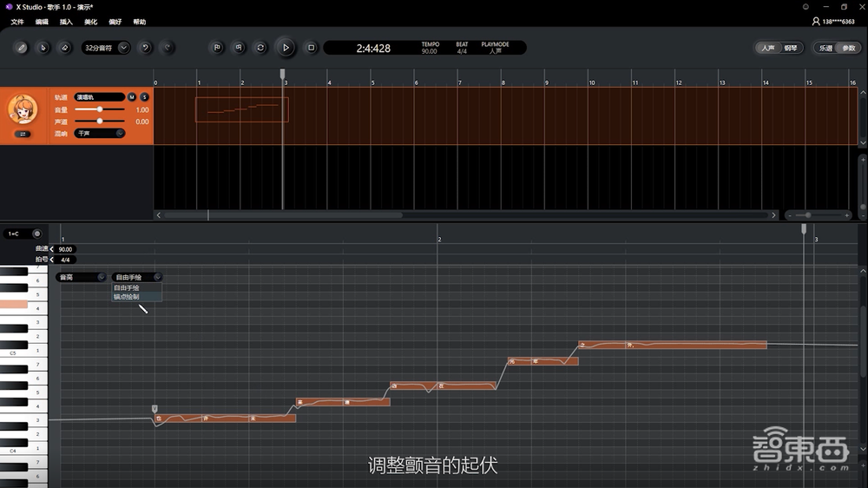Click the undo arrow icon
Screen dimensions: 868x488
145,48
